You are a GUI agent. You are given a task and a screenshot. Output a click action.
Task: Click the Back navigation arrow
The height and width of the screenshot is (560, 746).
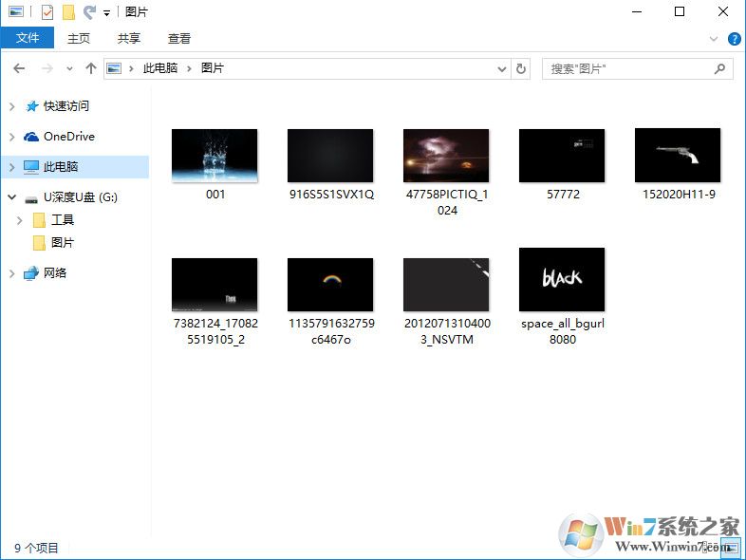19,68
